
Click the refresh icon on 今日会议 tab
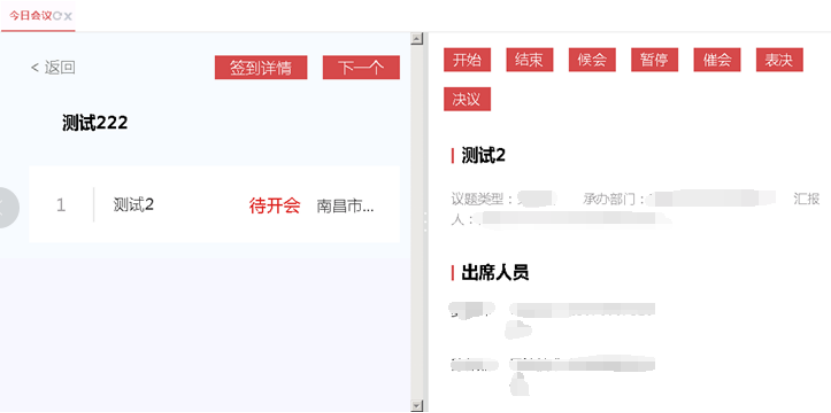58,16
